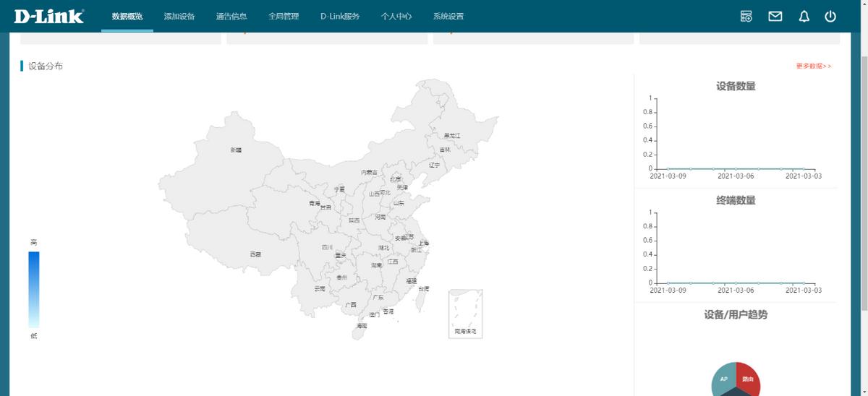868x396 pixels.
Task: Open the D-Link服务 menu
Action: click(340, 16)
